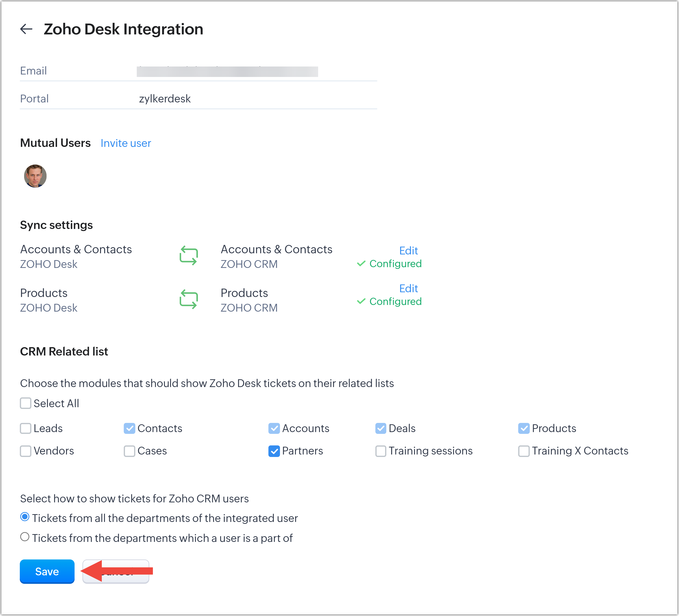679x616 pixels.
Task: Edit the Accounts & Contacts sync setting
Action: click(408, 251)
